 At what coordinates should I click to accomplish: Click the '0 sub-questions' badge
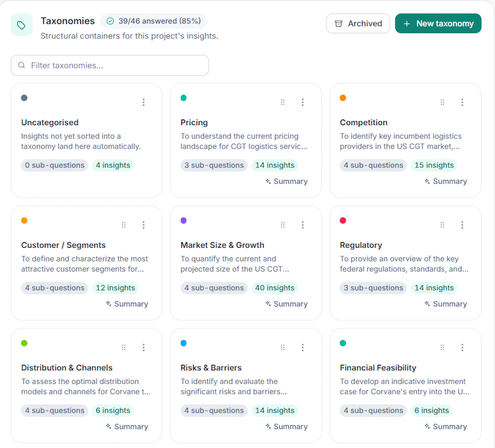pyautogui.click(x=55, y=165)
